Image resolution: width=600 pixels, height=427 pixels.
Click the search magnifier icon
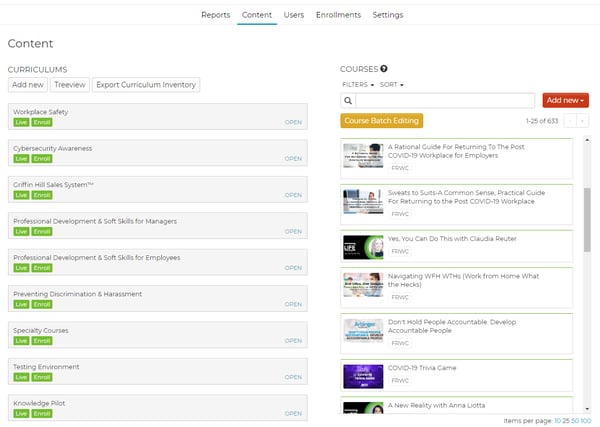point(348,101)
